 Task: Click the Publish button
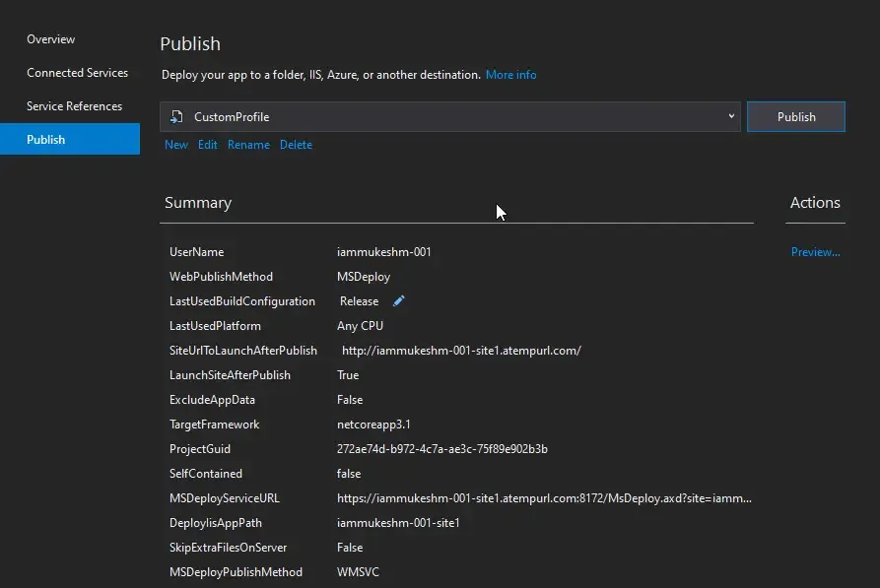[x=795, y=116]
